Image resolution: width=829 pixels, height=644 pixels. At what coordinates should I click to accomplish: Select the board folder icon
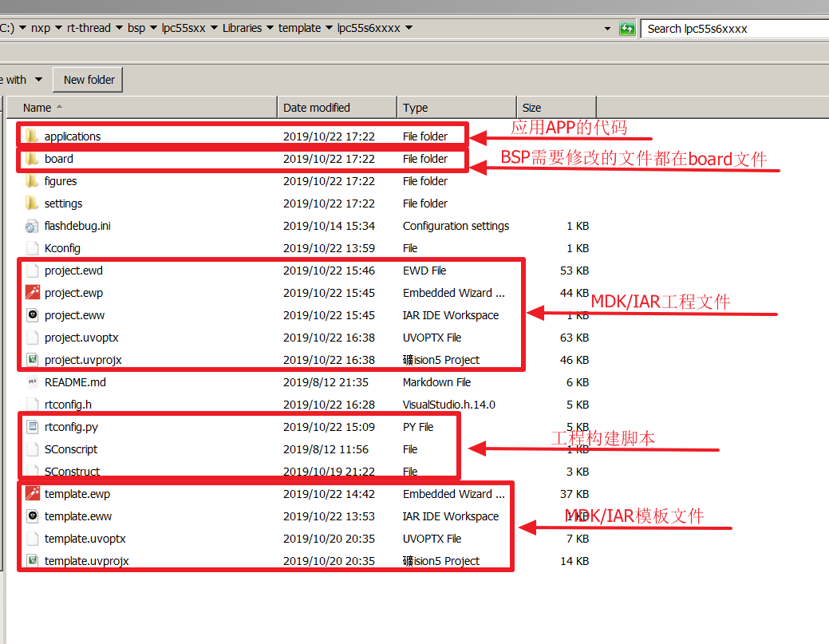(x=32, y=159)
